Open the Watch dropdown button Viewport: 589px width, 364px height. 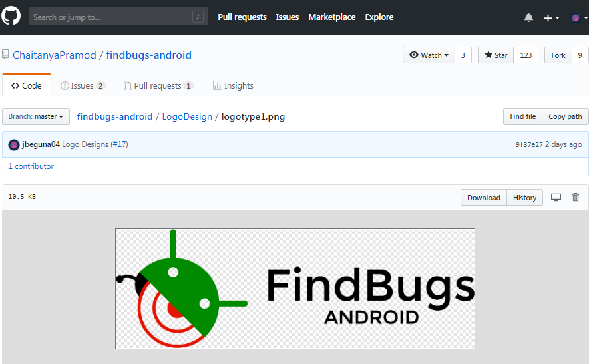click(x=429, y=55)
